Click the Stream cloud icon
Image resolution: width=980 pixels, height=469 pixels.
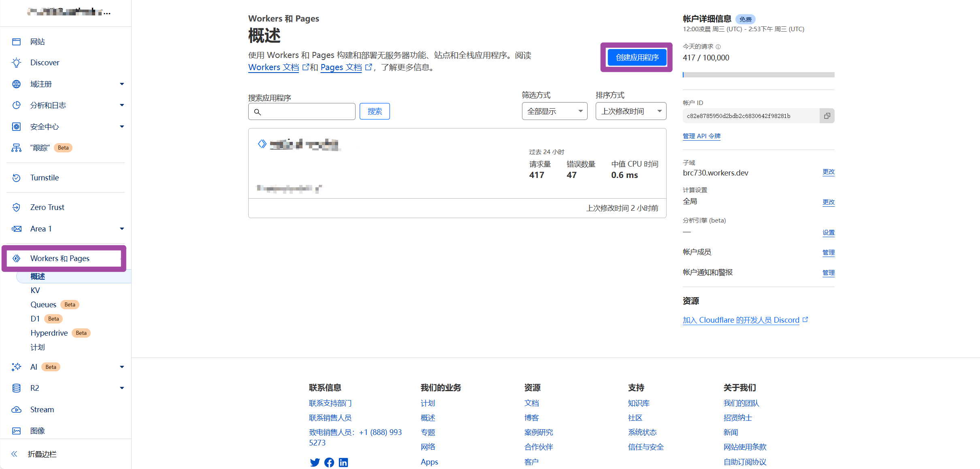click(x=16, y=409)
